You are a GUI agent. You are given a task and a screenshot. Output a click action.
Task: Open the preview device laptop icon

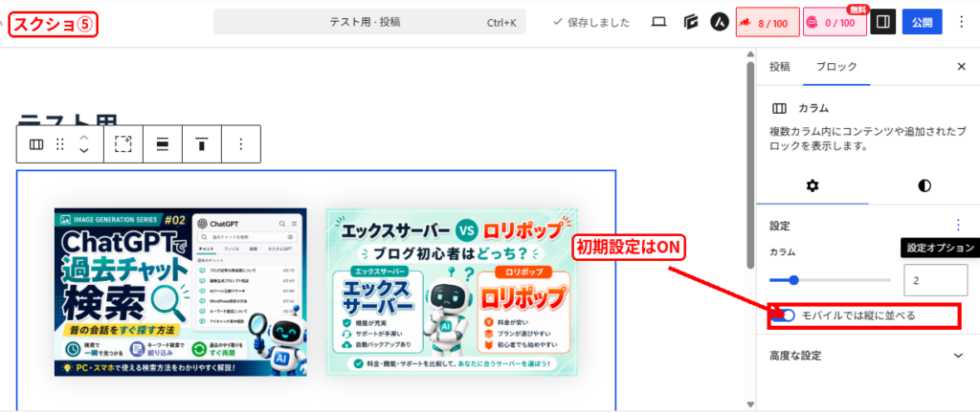point(658,22)
